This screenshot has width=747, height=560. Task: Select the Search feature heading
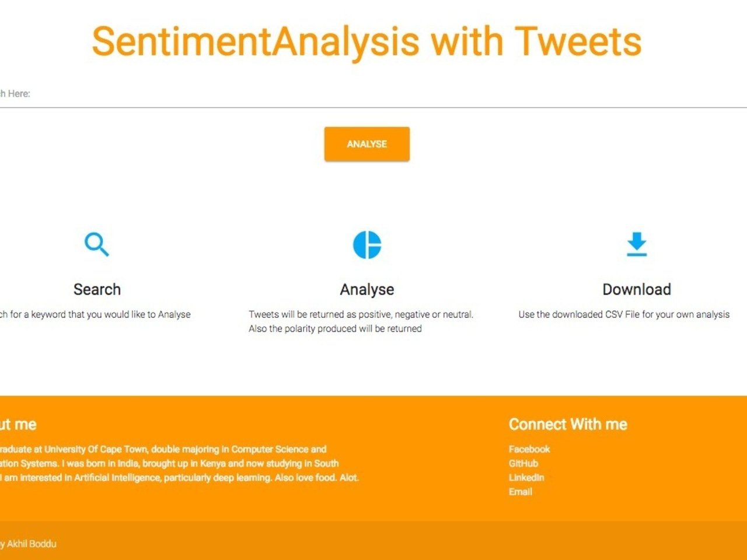click(97, 289)
